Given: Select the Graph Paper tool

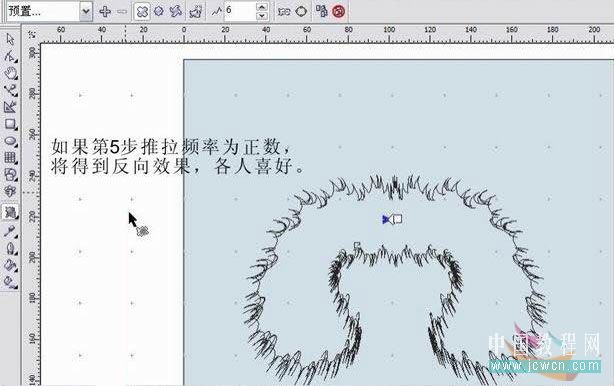Looking at the screenshot, I should pos(10,158).
